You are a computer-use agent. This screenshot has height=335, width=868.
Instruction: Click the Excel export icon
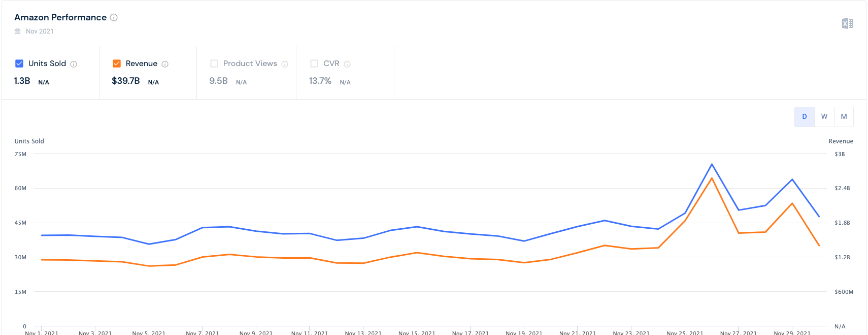coord(847,23)
